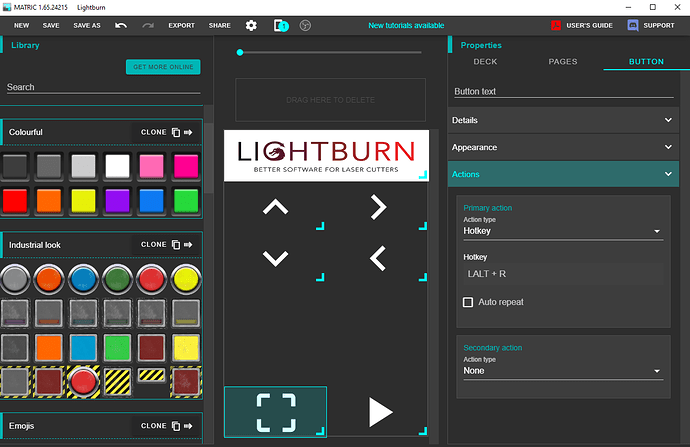Pick the hazard stripe square button
Image resolution: width=690 pixels, height=447 pixels.
[x=117, y=381]
